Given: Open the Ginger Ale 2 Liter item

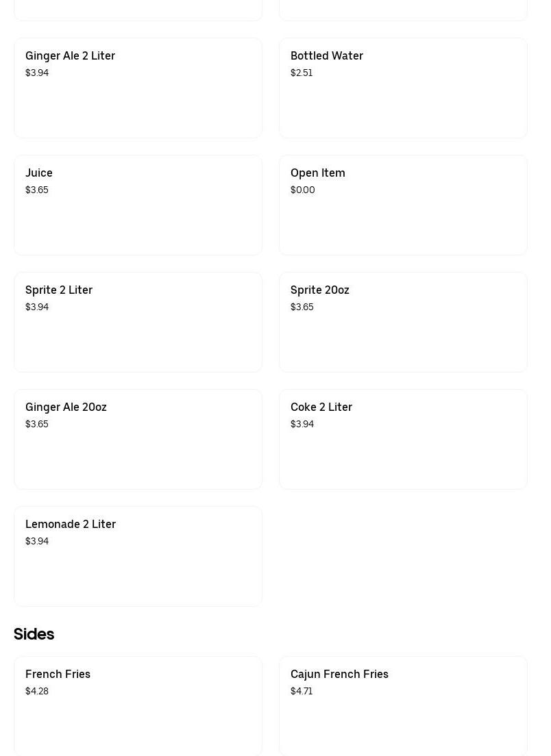Looking at the screenshot, I should [x=138, y=88].
